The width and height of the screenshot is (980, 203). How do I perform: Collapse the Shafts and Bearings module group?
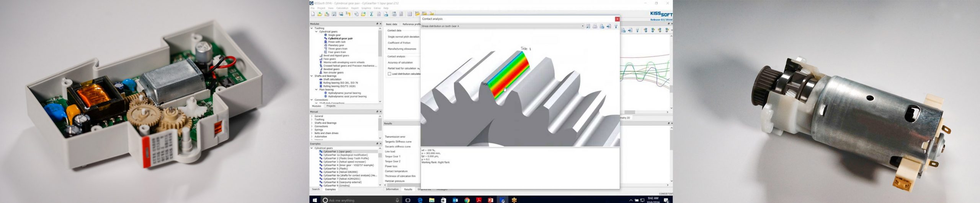point(312,76)
